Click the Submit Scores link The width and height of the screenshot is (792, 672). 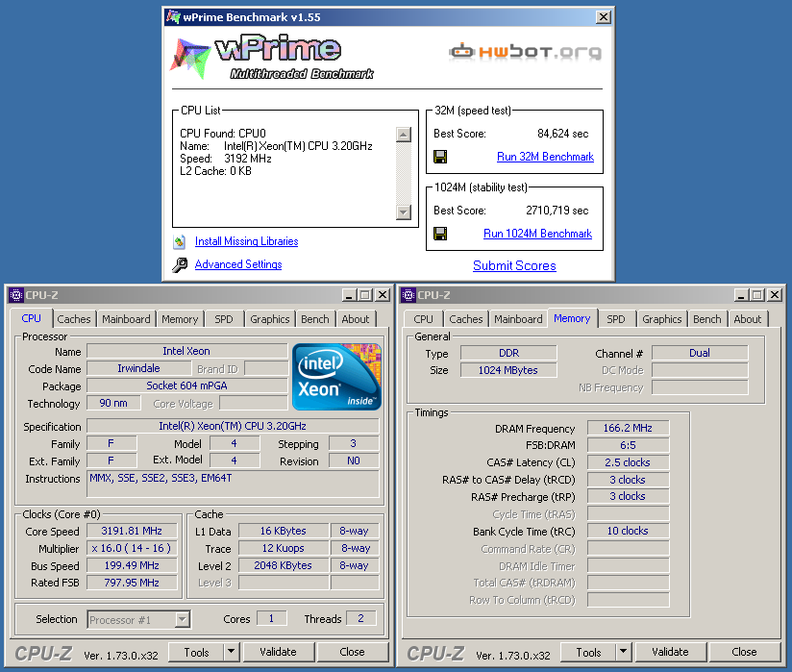[x=514, y=265]
